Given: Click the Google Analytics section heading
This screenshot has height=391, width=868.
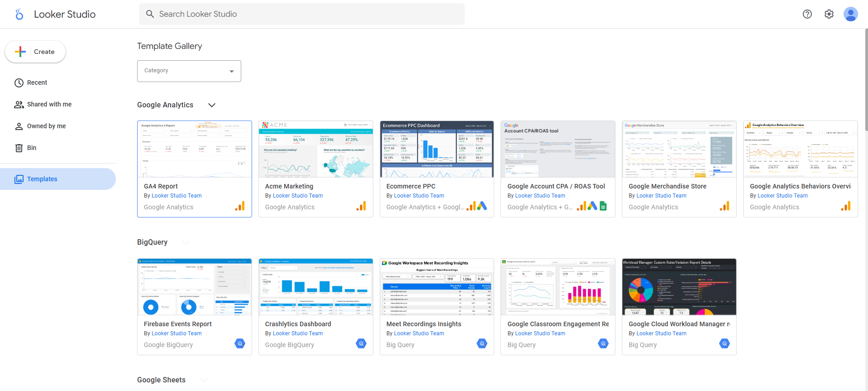Looking at the screenshot, I should point(165,105).
